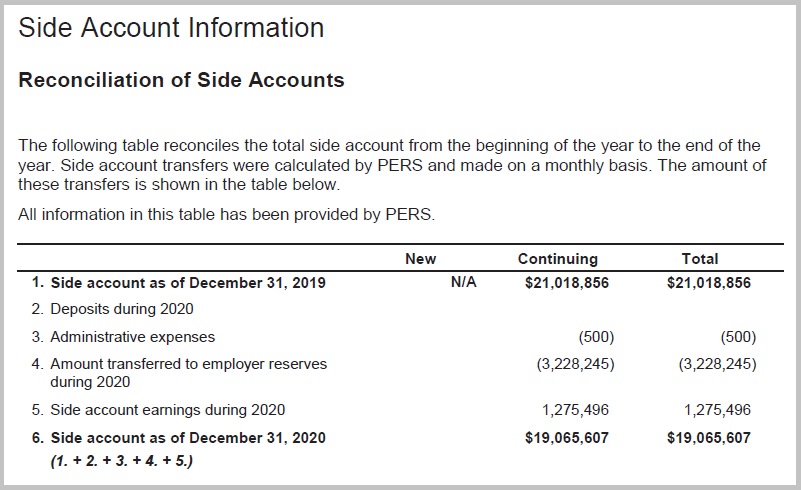Click the N/A cell in the New column
Image resolution: width=801 pixels, height=490 pixels.
click(x=463, y=283)
